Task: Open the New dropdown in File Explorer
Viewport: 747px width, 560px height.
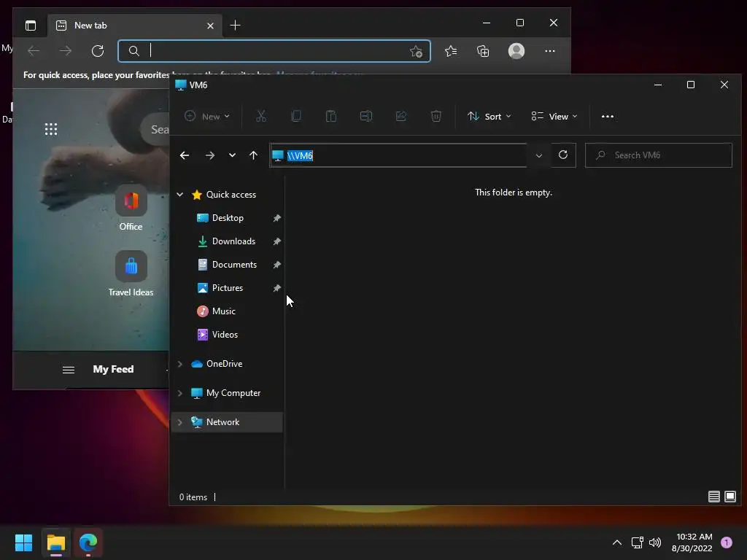Action: click(207, 116)
